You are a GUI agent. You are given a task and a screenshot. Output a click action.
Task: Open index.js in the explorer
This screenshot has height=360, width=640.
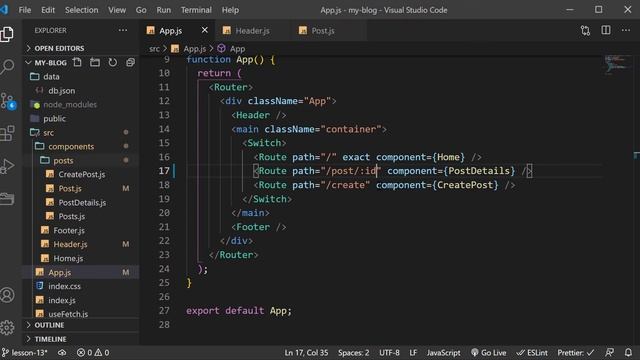(x=62, y=300)
